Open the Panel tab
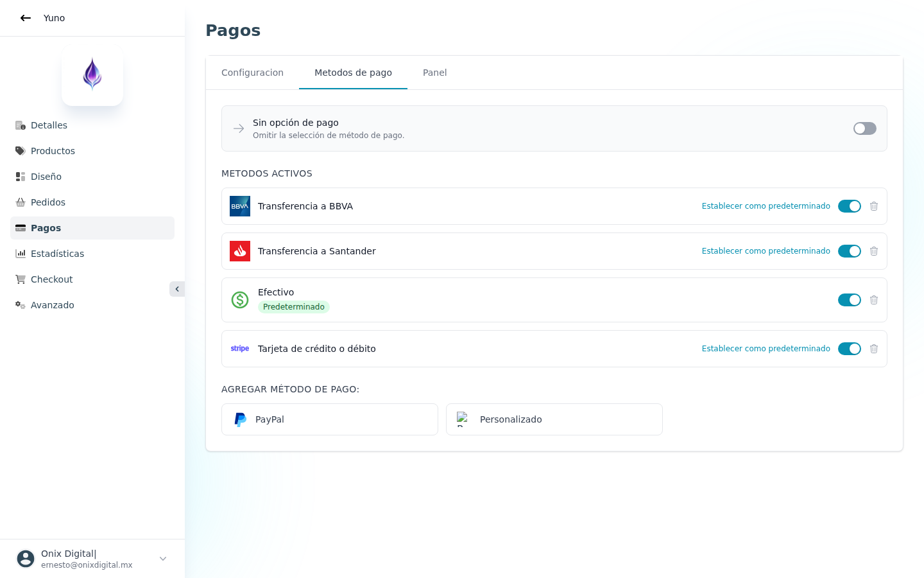 435,73
